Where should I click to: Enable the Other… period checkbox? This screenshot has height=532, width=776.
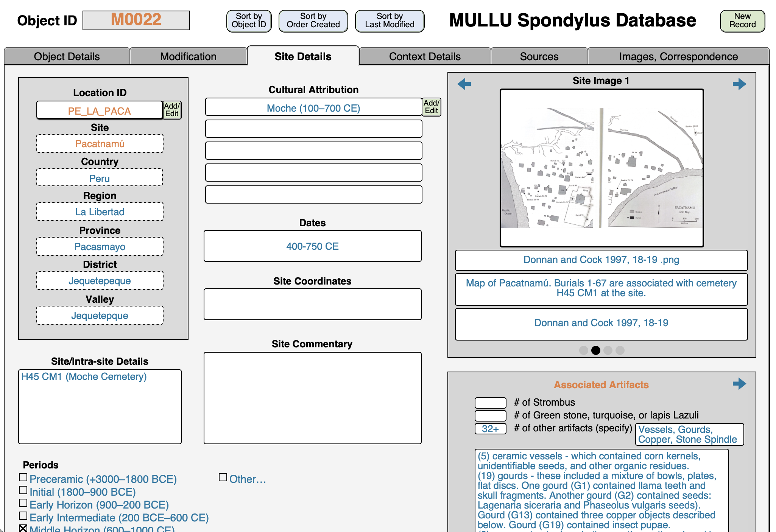[x=223, y=478]
